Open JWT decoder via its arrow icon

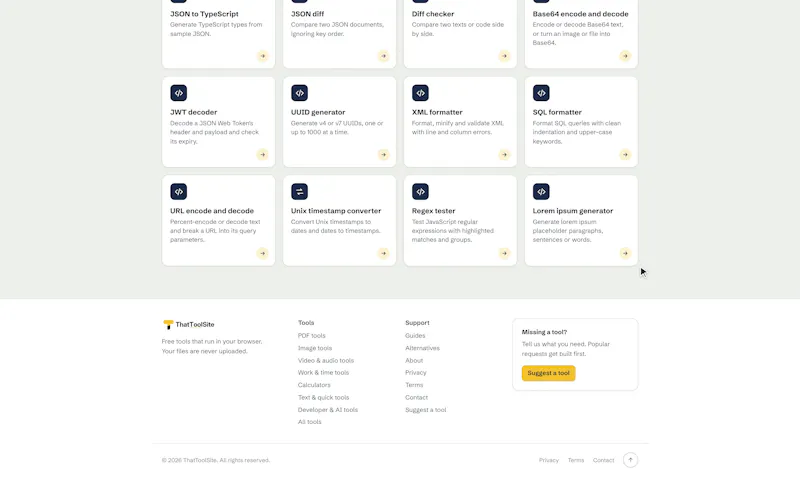click(263, 155)
